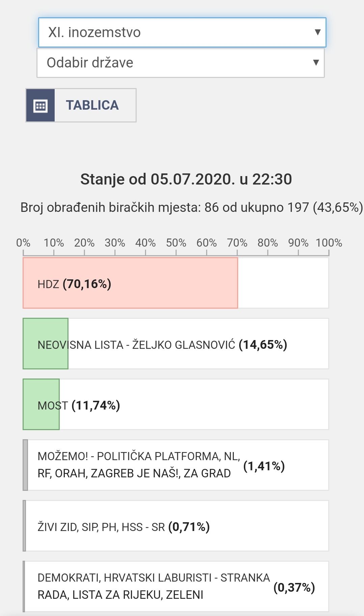364x616 pixels.
Task: Click the 100% label on chart axis
Action: [x=329, y=243]
